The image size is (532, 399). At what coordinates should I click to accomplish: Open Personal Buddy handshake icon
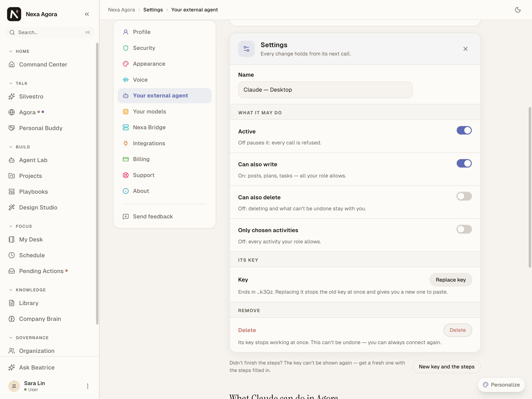coord(12,128)
